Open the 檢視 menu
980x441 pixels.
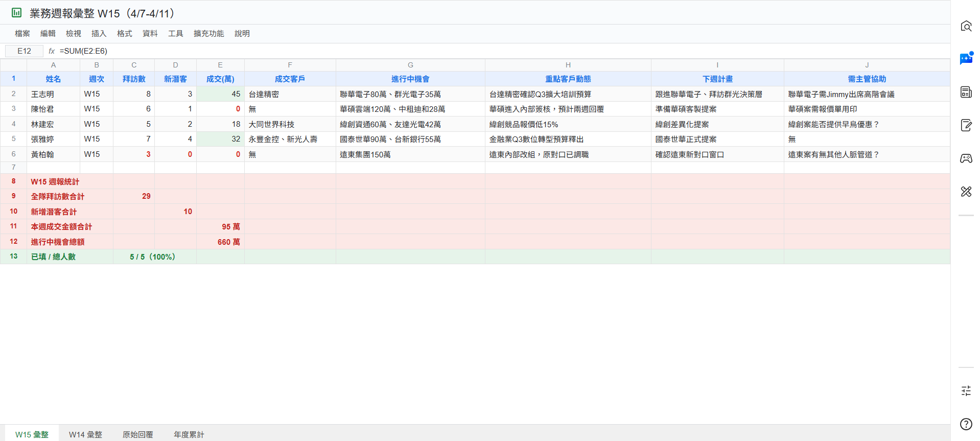coord(74,34)
